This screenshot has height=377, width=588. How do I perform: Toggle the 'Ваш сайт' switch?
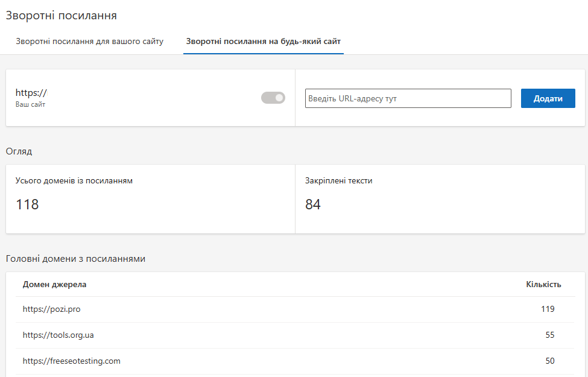(273, 98)
